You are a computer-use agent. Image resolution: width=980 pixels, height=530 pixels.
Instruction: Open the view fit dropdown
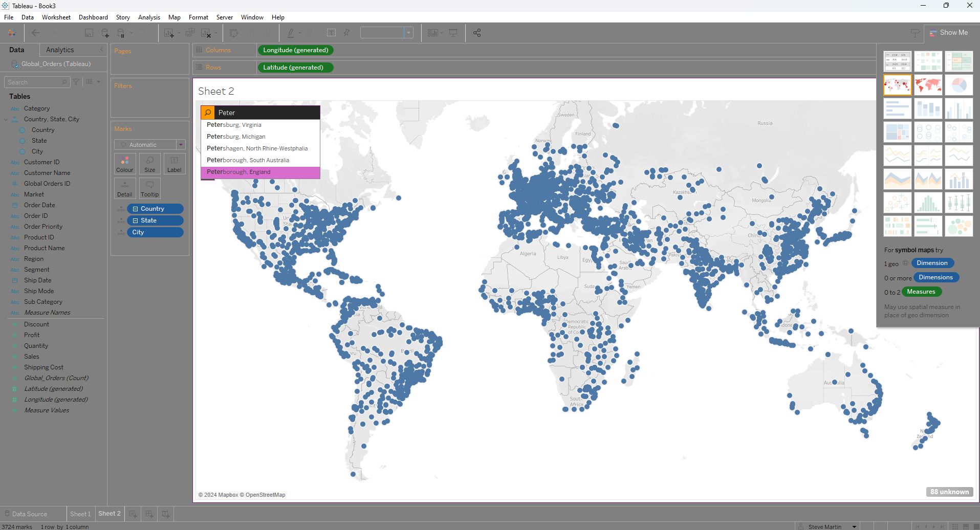point(408,32)
